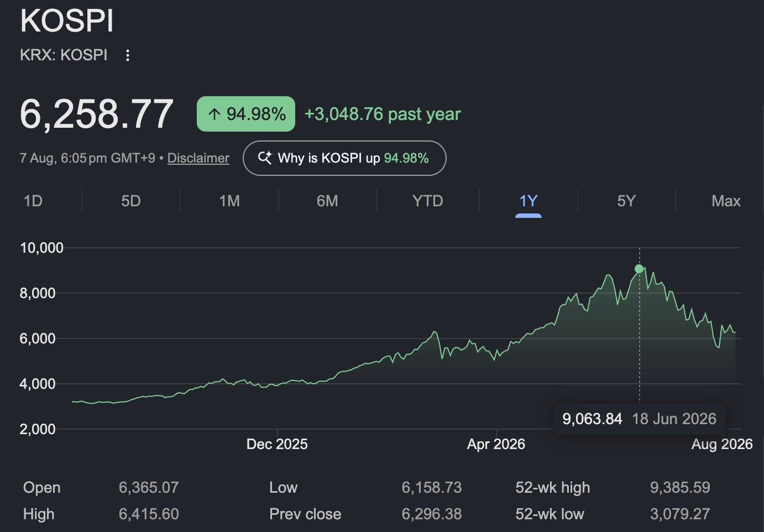764x532 pixels.
Task: Click the 10,000 y-axis label
Action: pyautogui.click(x=42, y=248)
